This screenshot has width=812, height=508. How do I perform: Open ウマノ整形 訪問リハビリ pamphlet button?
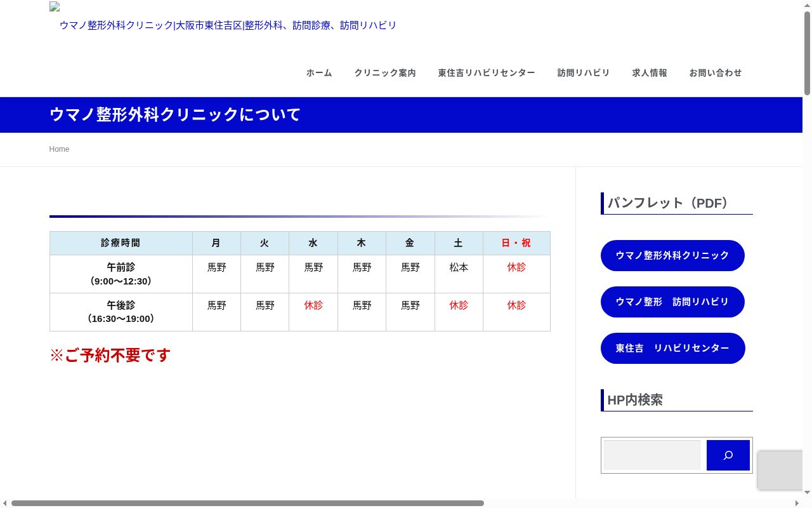(x=672, y=302)
